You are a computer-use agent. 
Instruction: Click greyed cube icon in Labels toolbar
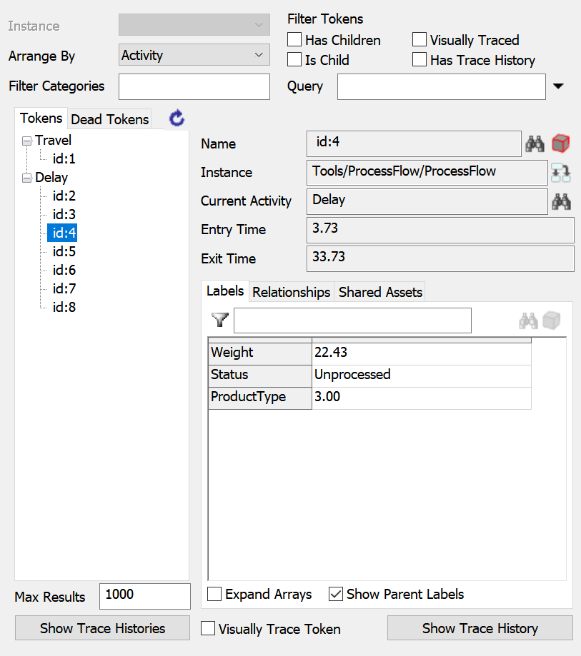pyautogui.click(x=551, y=321)
